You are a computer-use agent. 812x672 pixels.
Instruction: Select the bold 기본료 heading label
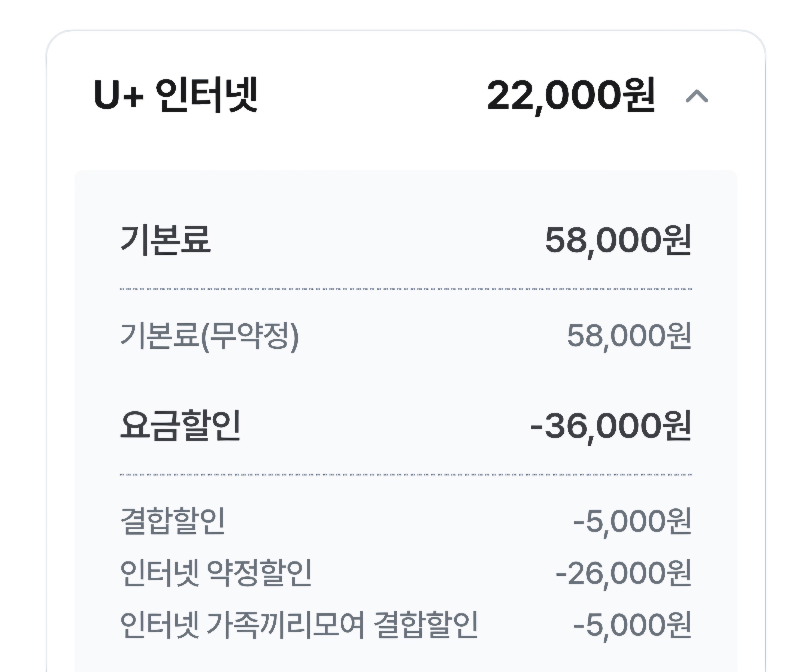pos(165,240)
